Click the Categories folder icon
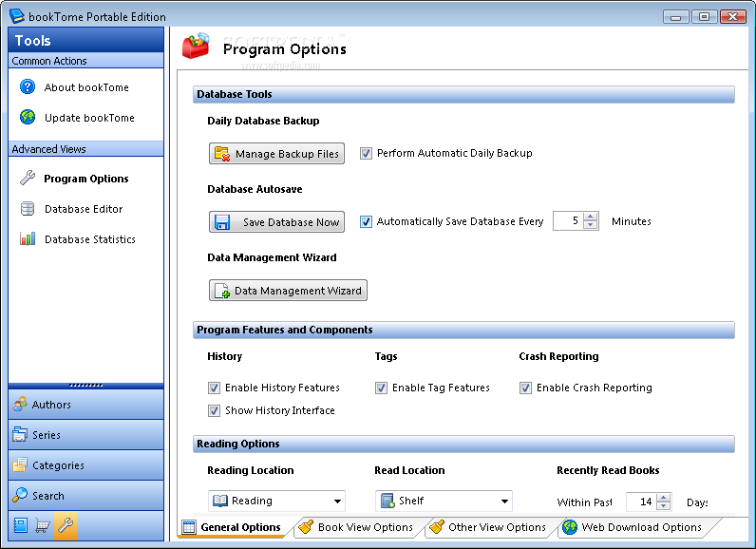Screen dimensions: 756x549 coord(20,464)
